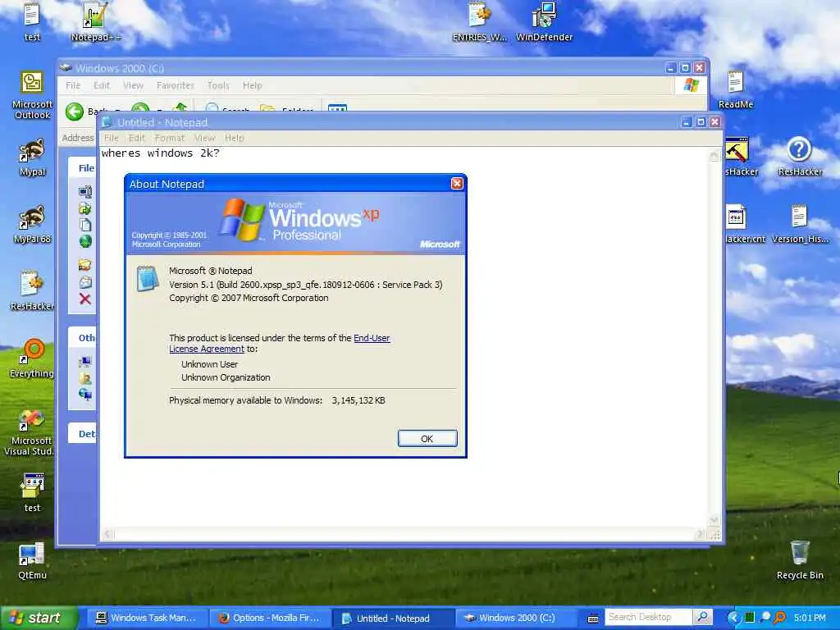Switch to Windows Task Manager taskbar button

(147, 618)
